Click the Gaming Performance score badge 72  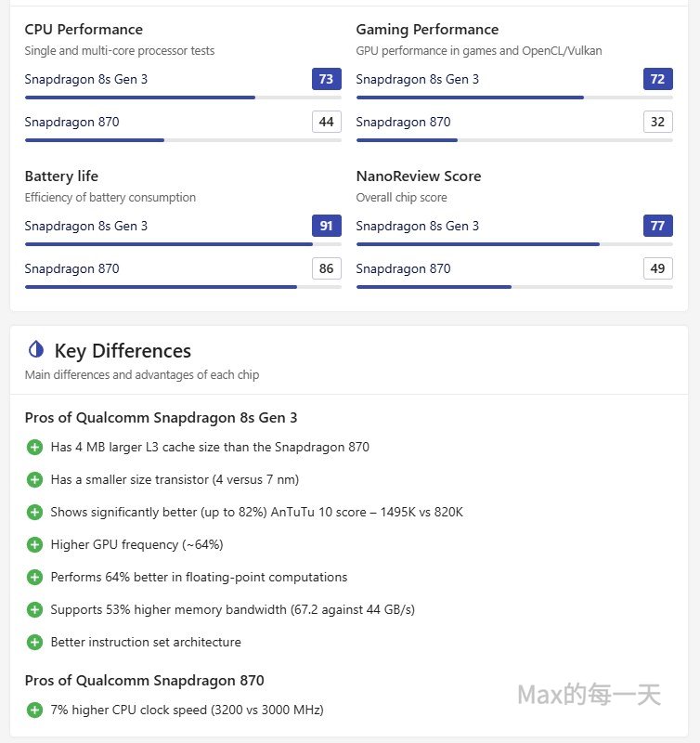[x=657, y=79]
